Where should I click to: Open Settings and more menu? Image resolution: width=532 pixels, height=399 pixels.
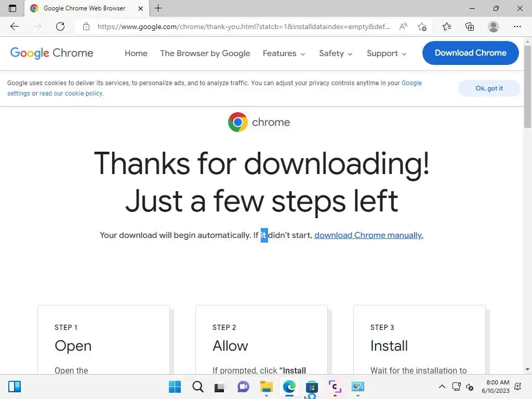pos(517,26)
